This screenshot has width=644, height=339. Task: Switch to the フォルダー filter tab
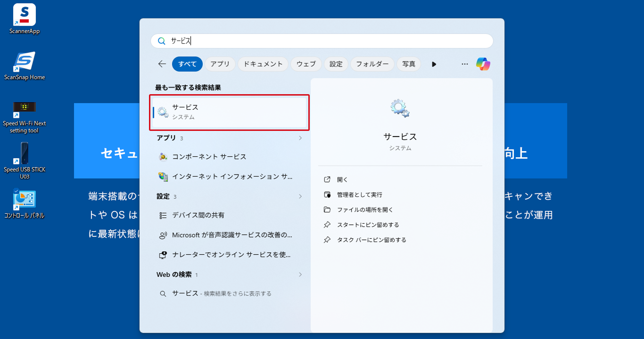tap(372, 64)
